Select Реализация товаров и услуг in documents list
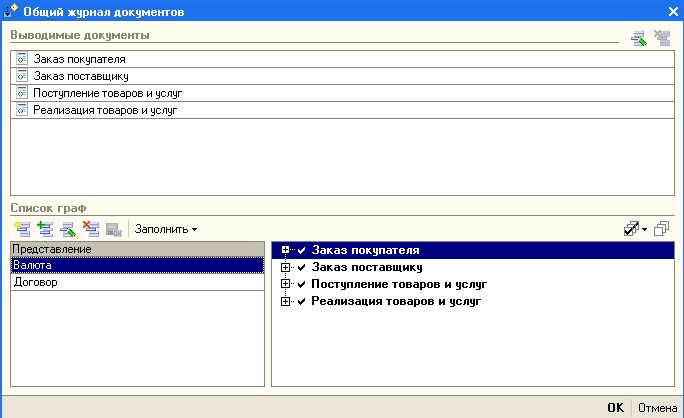Viewport: 684px width, 418px height. tap(105, 110)
